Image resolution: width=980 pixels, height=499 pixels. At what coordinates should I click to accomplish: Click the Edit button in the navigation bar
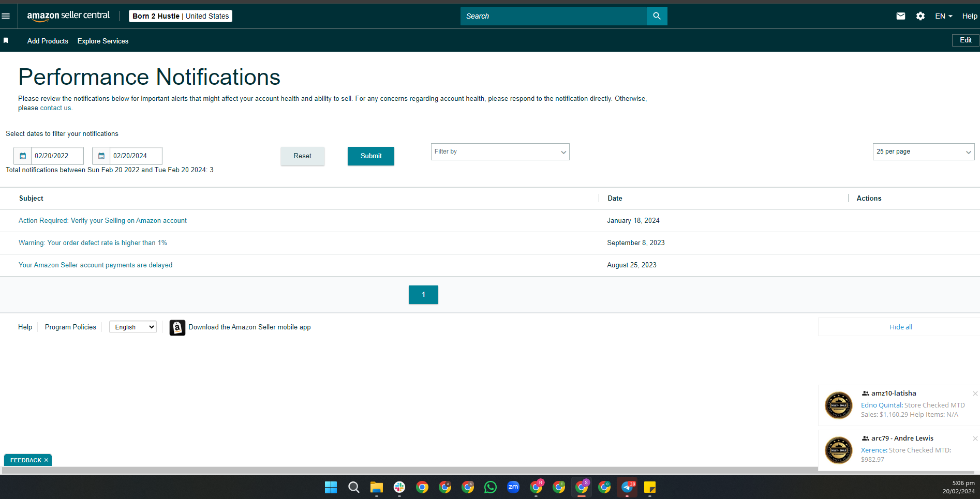pyautogui.click(x=966, y=40)
